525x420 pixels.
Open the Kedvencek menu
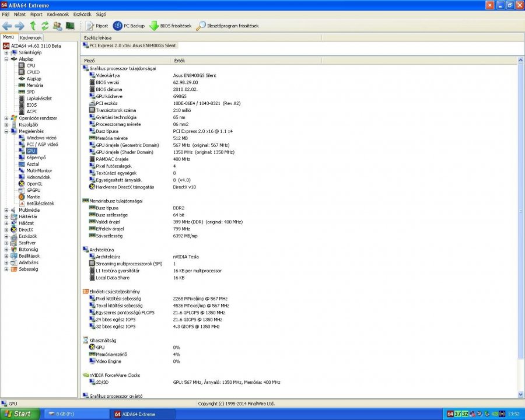[x=58, y=15]
